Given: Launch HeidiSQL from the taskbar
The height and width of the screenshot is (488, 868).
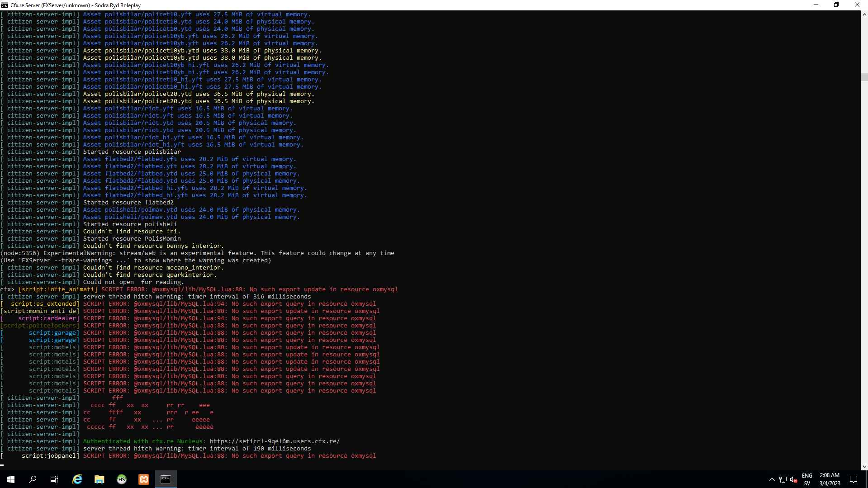Looking at the screenshot, I should click(x=121, y=479).
